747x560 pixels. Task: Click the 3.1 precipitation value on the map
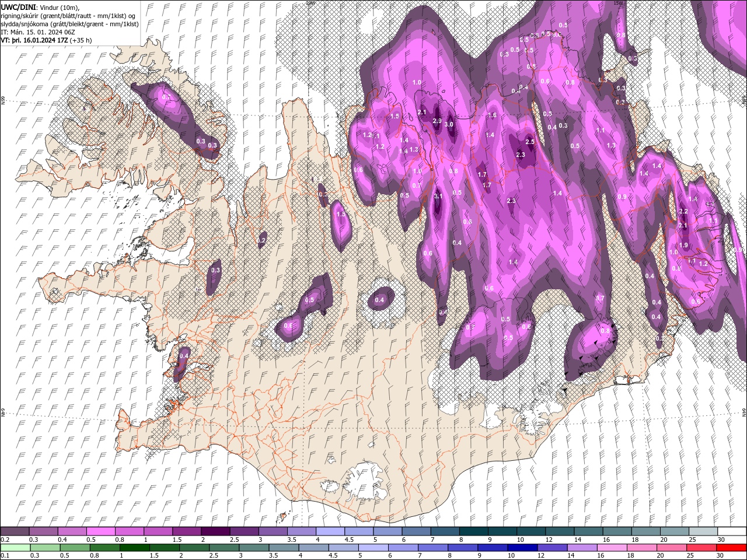click(x=438, y=197)
